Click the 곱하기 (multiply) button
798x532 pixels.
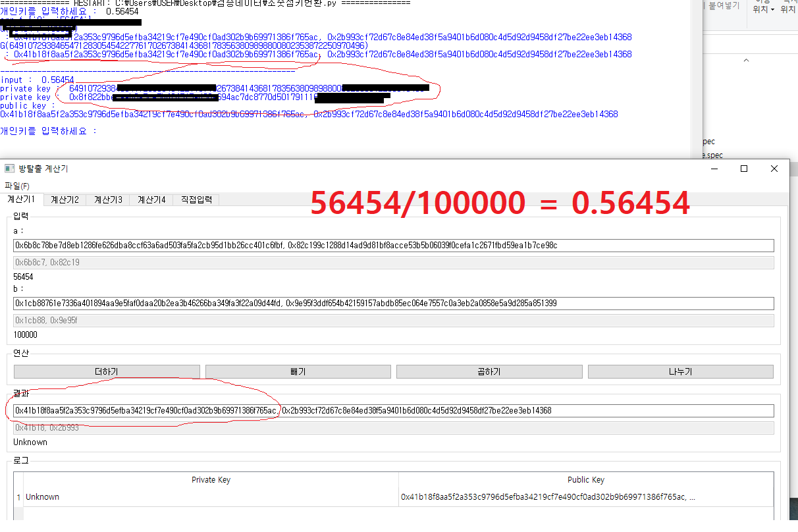point(489,372)
